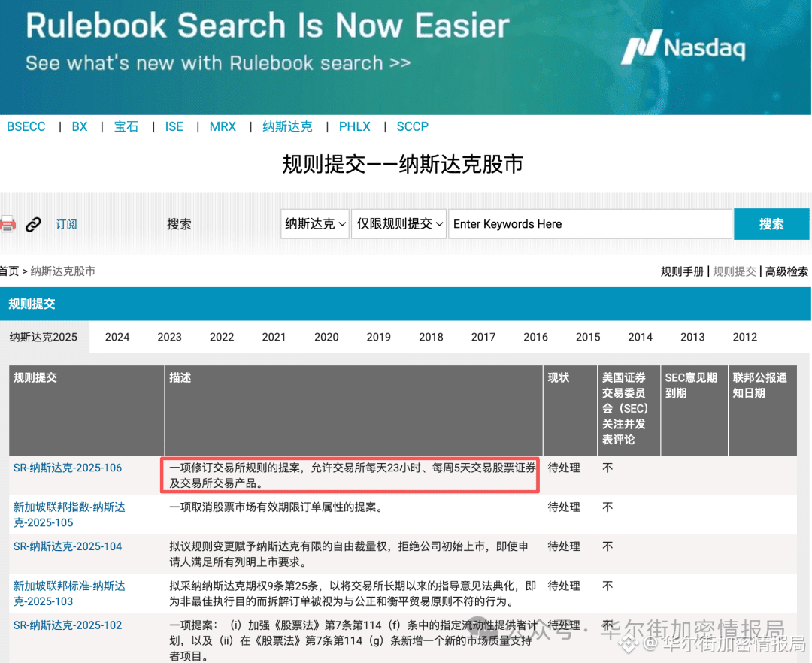
Task: Open the BX exchange link
Action: coord(80,126)
